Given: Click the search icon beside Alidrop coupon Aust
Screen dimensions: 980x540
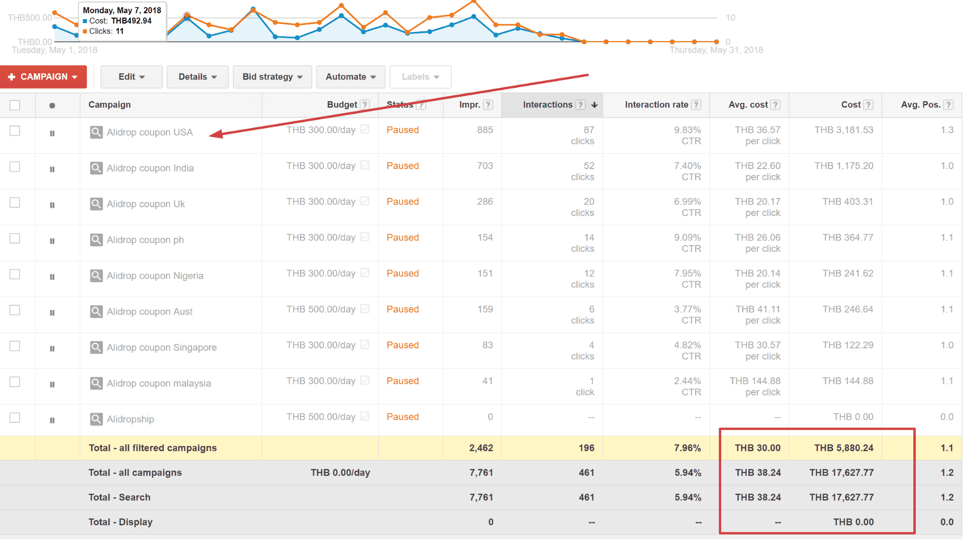Looking at the screenshot, I should click(x=96, y=311).
